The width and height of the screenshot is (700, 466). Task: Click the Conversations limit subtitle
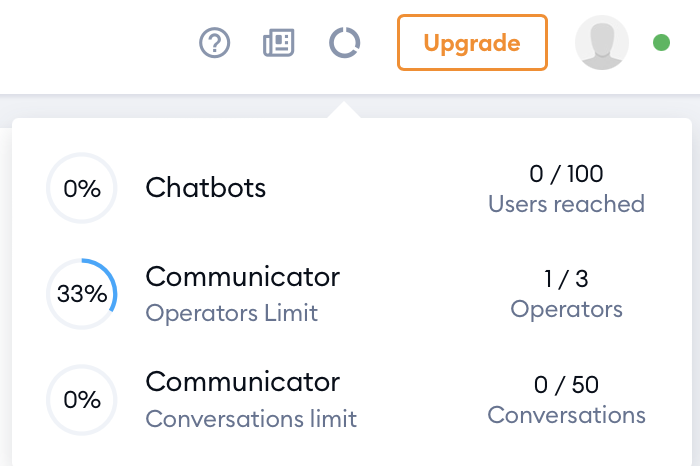point(251,419)
